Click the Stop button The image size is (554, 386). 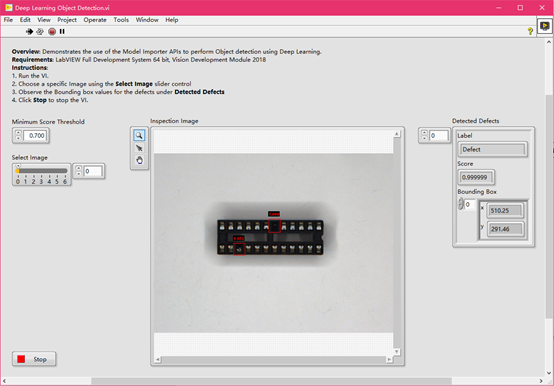(34, 359)
